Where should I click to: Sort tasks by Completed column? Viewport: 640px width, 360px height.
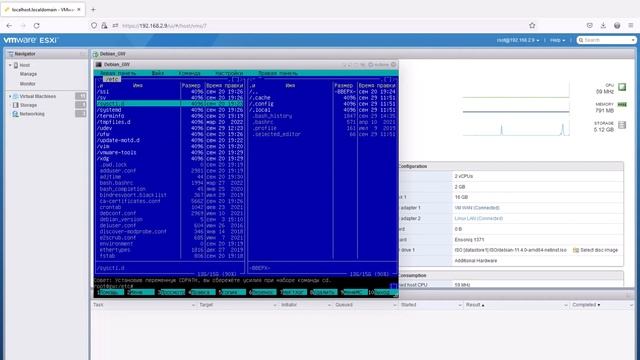pos(586,305)
